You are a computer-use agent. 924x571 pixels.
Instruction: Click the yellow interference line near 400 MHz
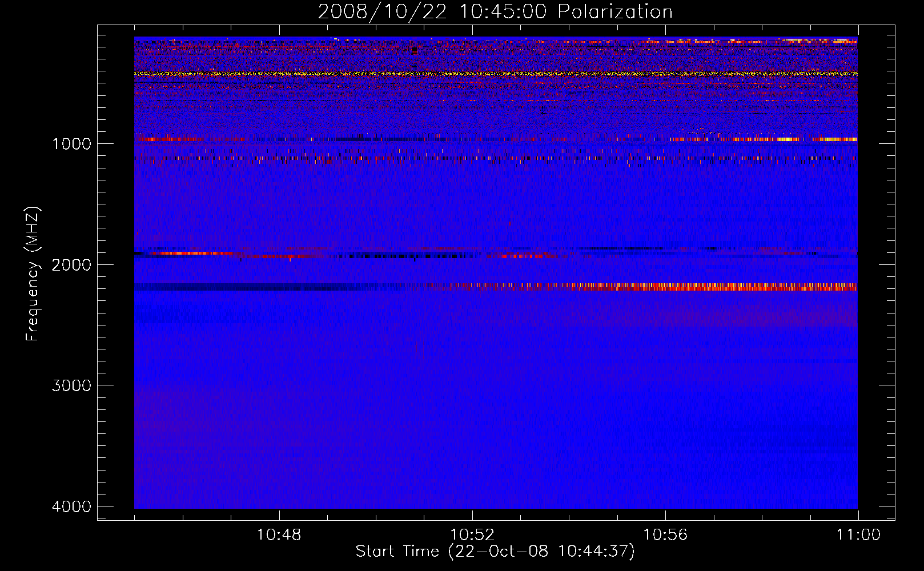coord(496,74)
